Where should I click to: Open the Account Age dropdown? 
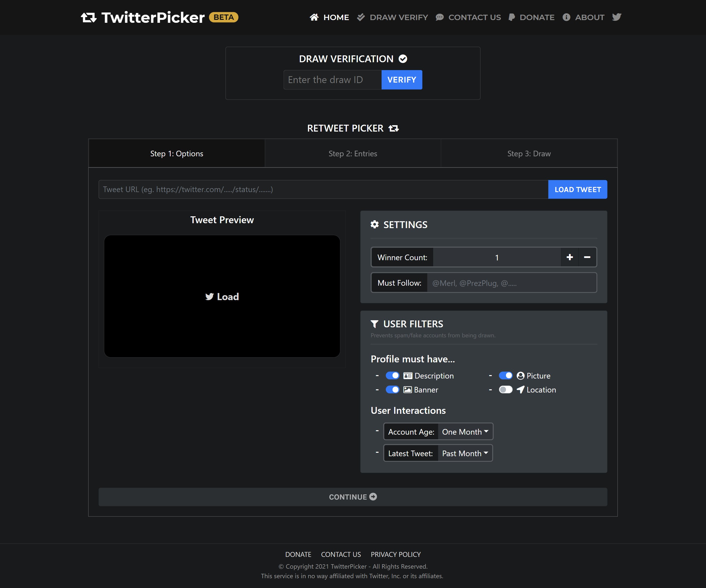(x=465, y=432)
